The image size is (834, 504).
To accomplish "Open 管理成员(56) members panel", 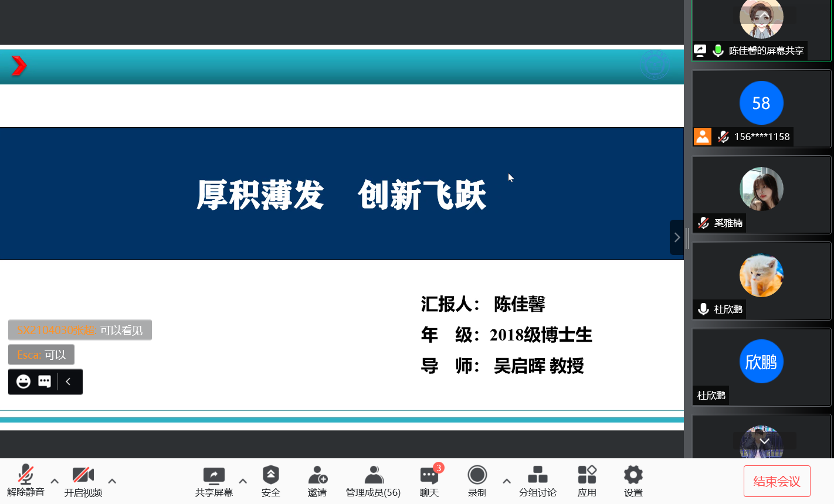I will coord(373,475).
